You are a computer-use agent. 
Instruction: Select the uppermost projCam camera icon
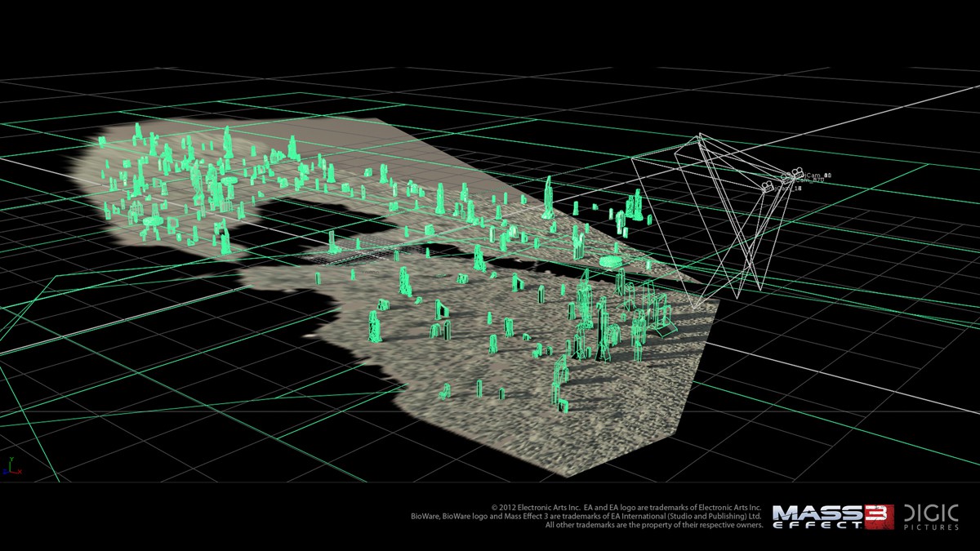coord(798,172)
